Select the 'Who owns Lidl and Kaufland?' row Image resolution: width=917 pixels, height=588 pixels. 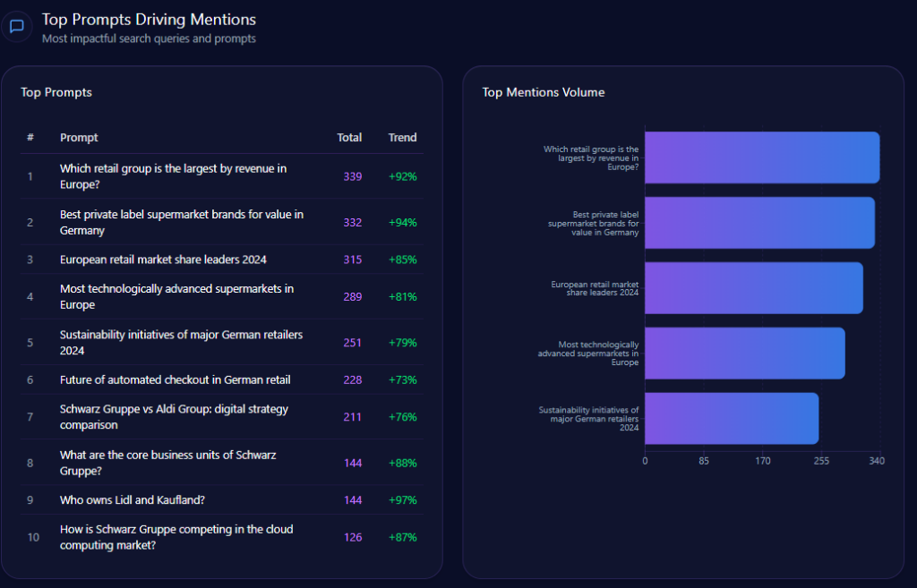133,500
